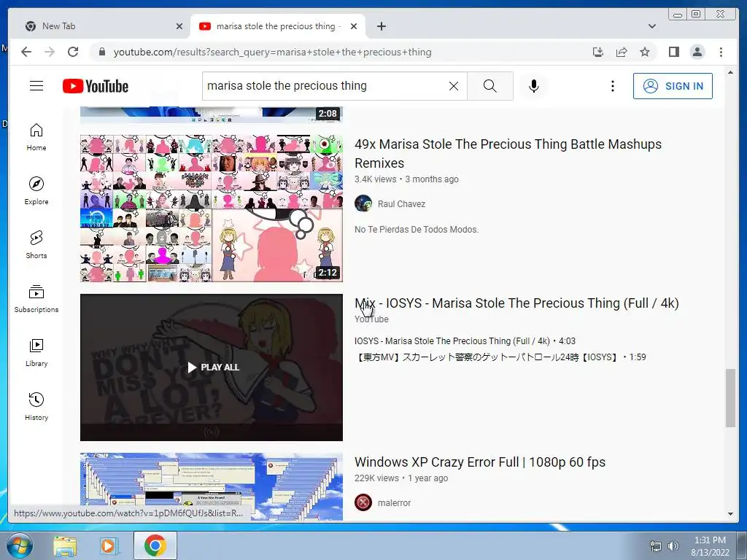747x560 pixels.
Task: Bookmark this page with star icon
Action: point(645,52)
